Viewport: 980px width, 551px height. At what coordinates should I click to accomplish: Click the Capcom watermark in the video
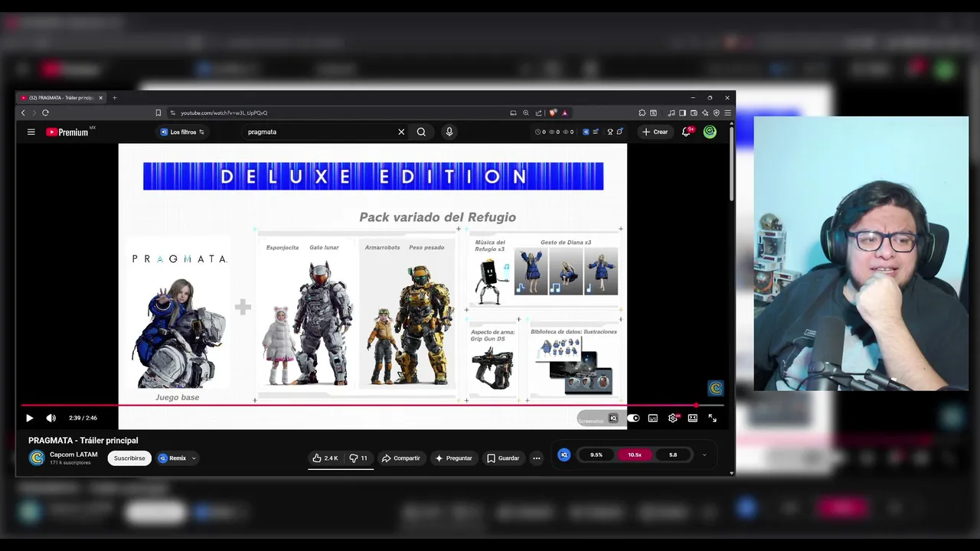[x=716, y=388]
